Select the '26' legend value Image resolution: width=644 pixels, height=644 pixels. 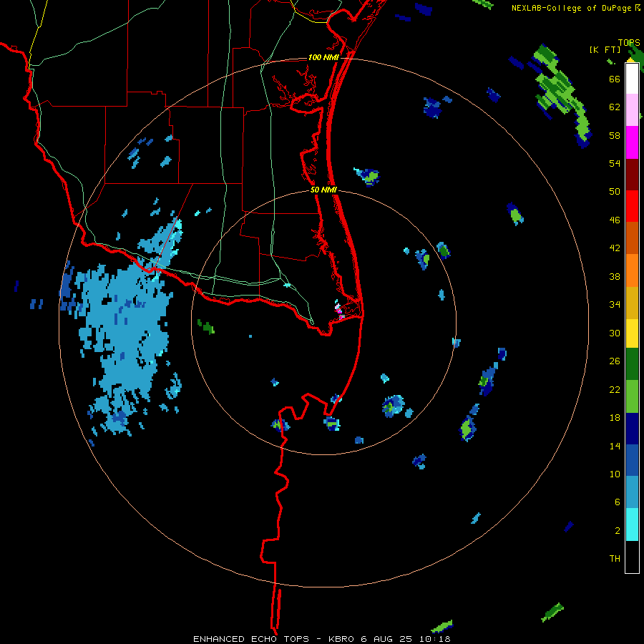tap(615, 361)
